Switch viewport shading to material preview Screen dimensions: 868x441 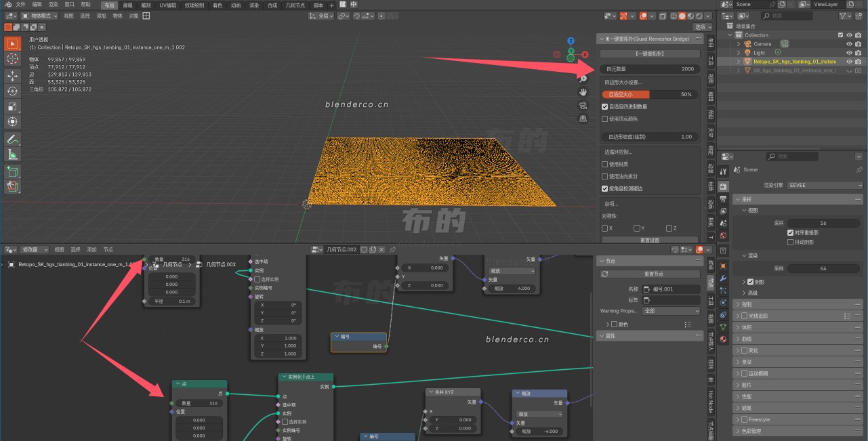point(690,16)
